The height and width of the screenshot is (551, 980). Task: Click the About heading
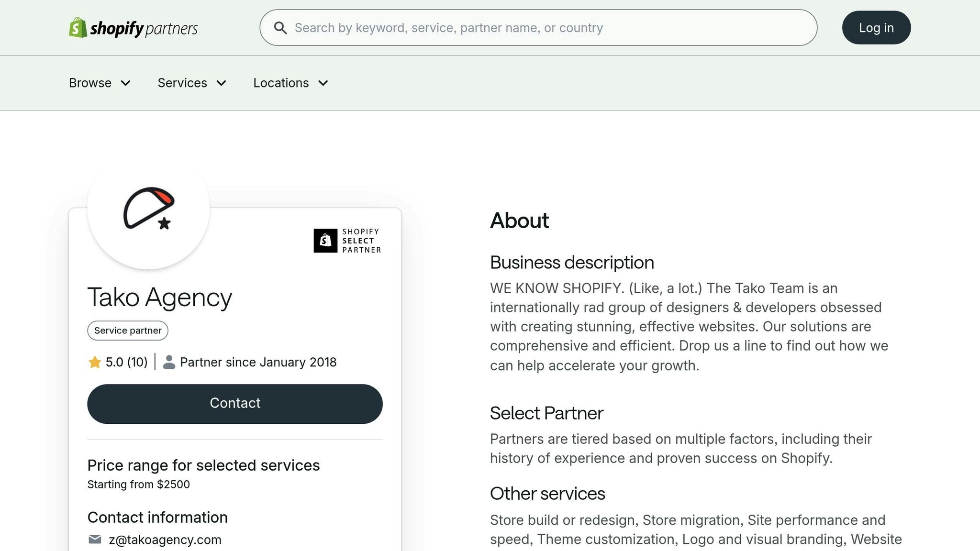[x=519, y=220]
